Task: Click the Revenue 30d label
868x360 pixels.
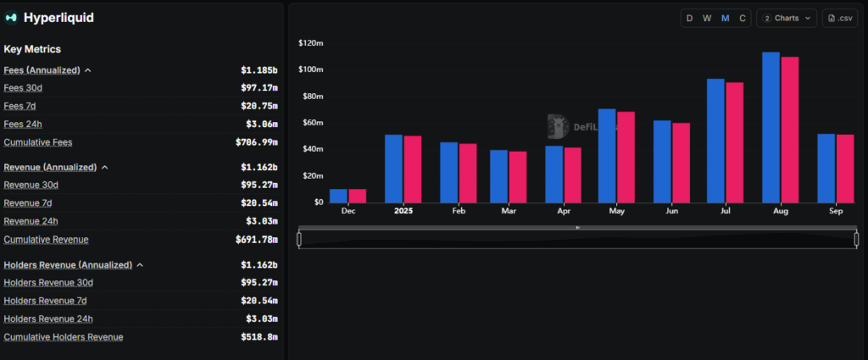Action: coord(31,185)
